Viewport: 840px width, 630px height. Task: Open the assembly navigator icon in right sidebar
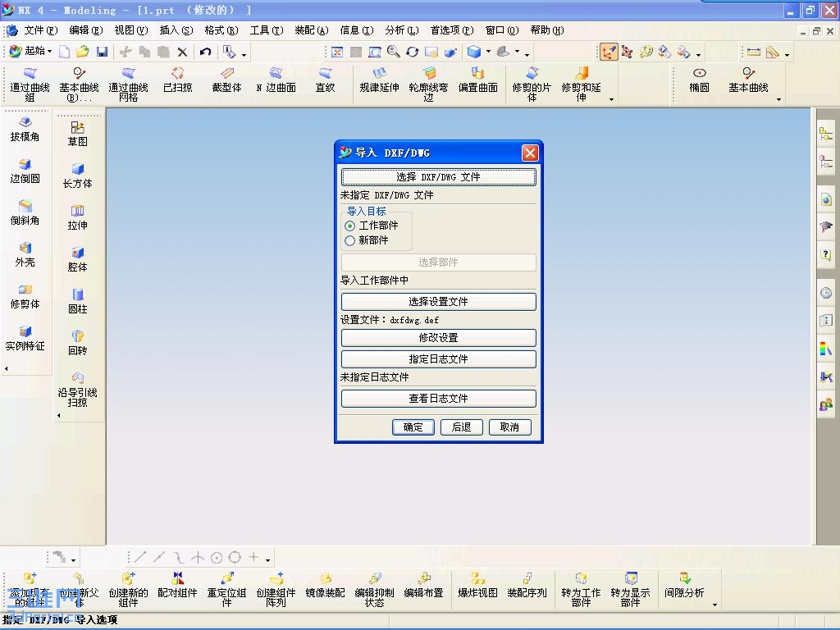826,134
